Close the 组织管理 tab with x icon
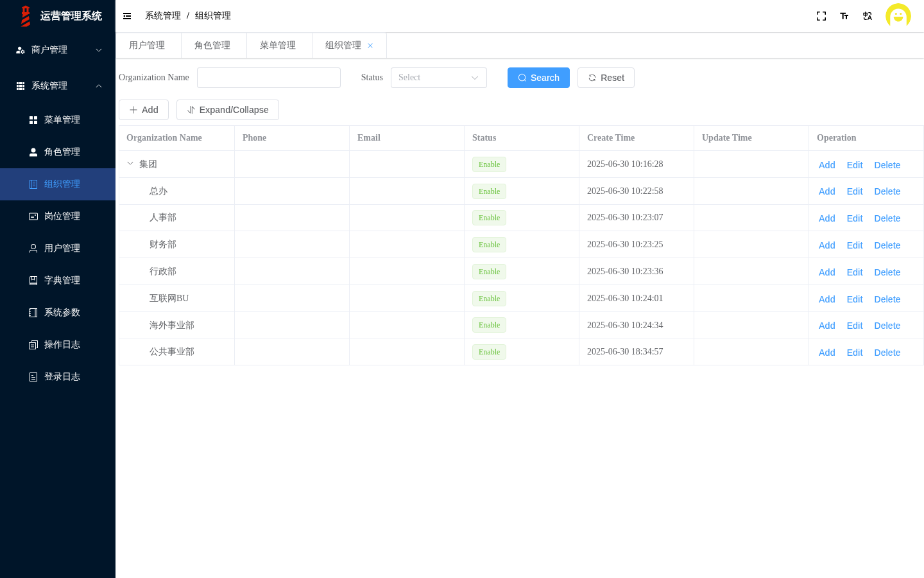 (x=370, y=46)
